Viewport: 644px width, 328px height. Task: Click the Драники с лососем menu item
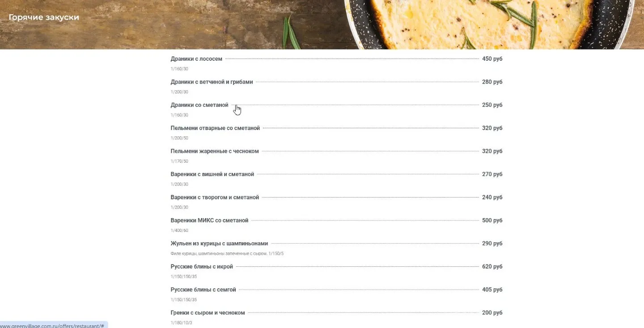coord(196,59)
